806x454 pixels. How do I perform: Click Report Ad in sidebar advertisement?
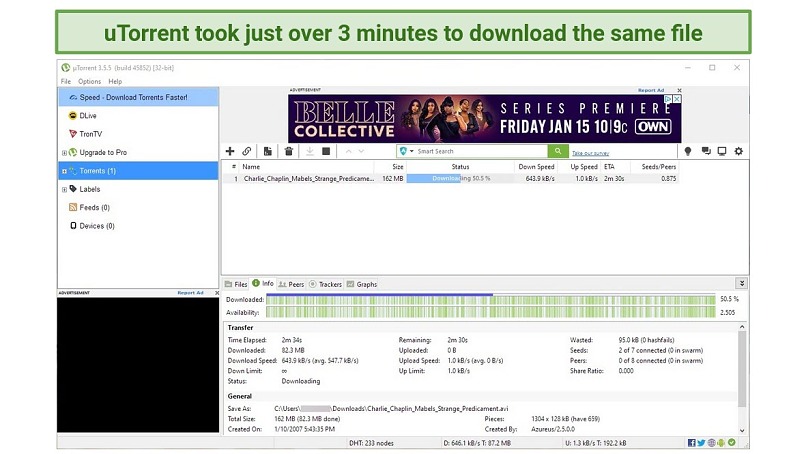(190, 293)
